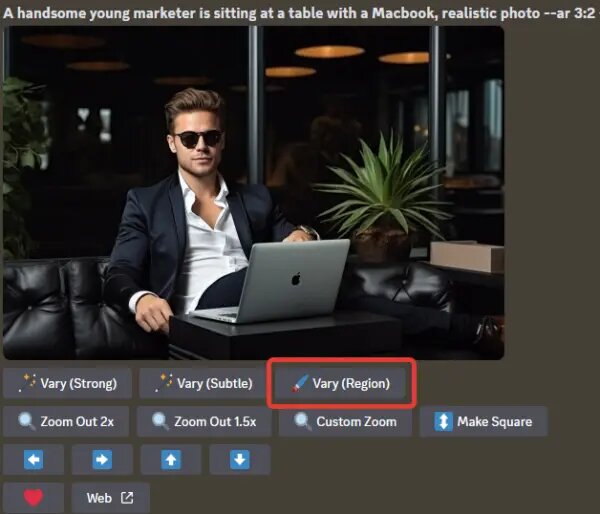
Task: Pan image up with up arrow
Action: tap(171, 459)
